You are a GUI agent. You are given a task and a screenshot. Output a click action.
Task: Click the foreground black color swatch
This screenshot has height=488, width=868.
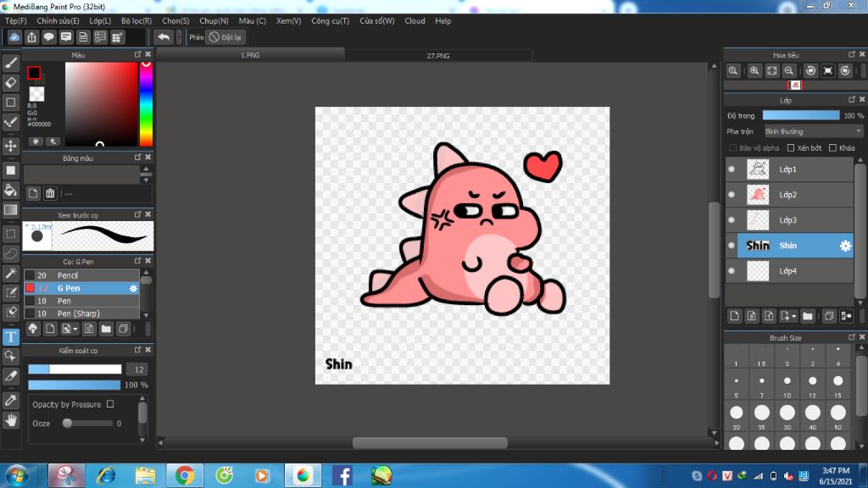pos(34,73)
